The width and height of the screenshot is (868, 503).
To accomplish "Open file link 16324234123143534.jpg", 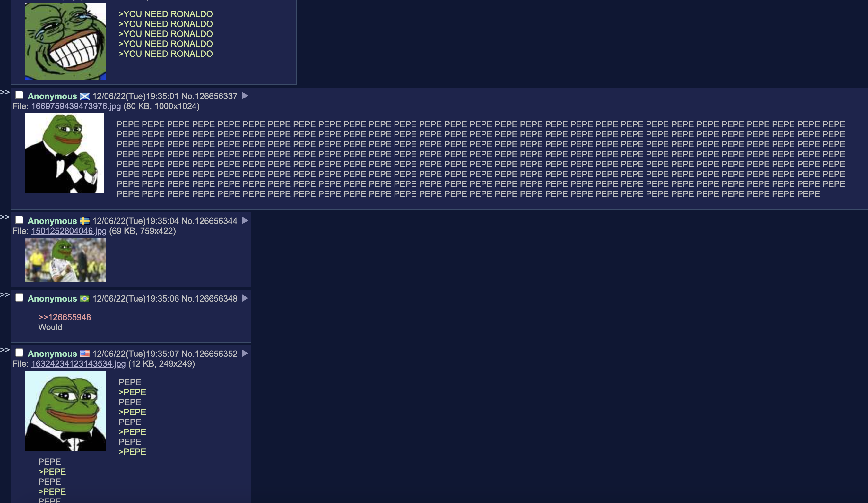I will click(78, 364).
